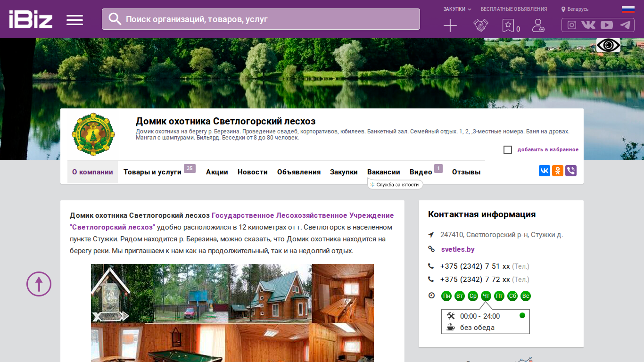Click the handshake icon in header
644x362 pixels.
point(481,25)
